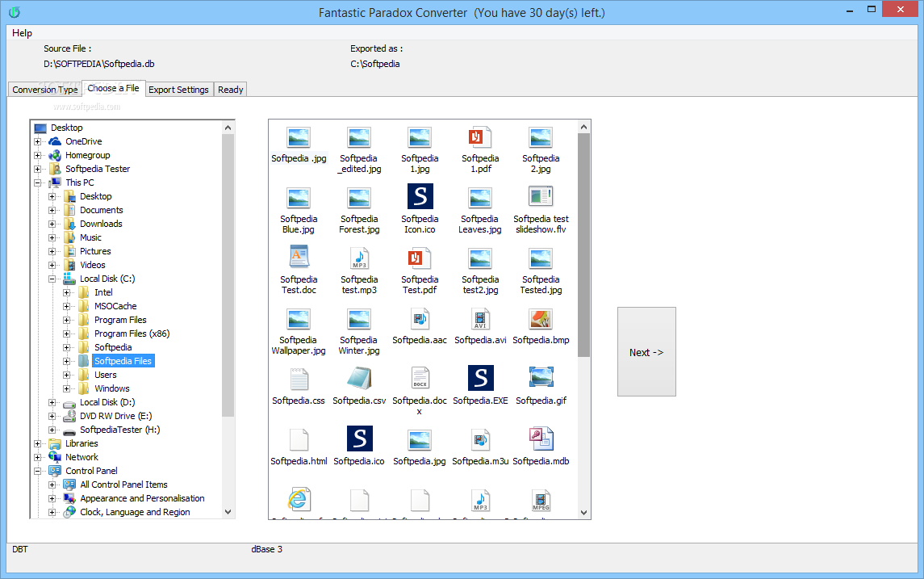The image size is (924, 579).
Task: Click the Homegroup icon in folder tree
Action: (55, 155)
